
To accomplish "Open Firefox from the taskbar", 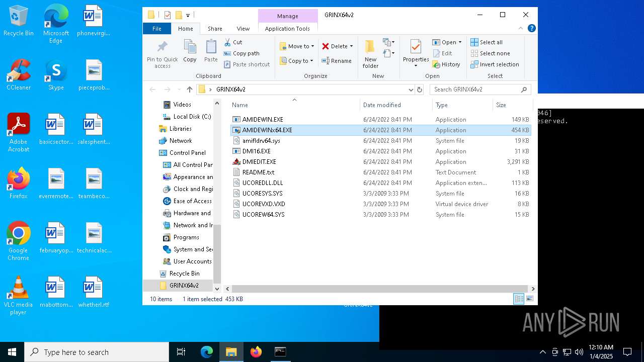I will [x=256, y=352].
